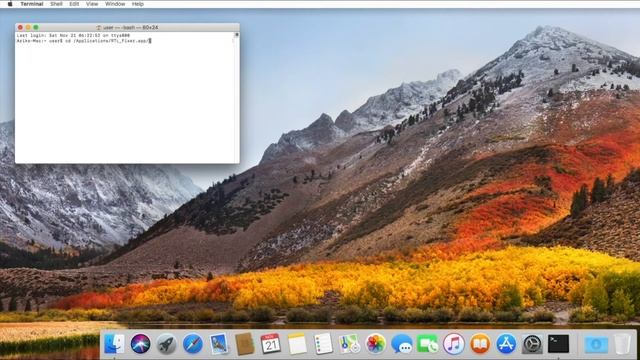Screen dimensions: 640x360
Task: Open Reminders list icon in Dock
Action: [323, 344]
